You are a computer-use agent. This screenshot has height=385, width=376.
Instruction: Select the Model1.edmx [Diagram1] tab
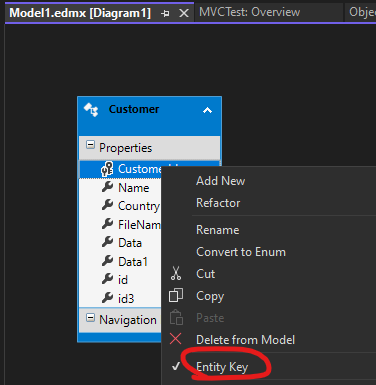click(x=80, y=13)
